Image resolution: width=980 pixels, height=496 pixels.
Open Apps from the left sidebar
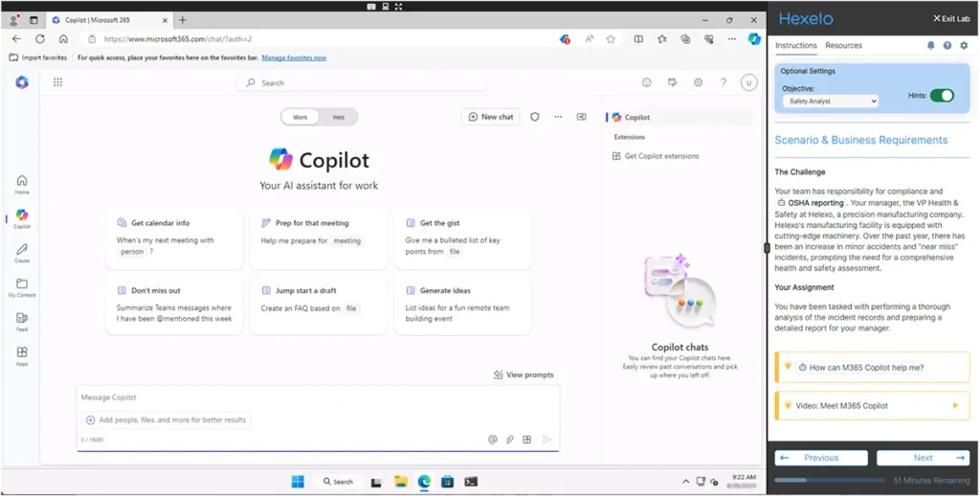(x=22, y=356)
